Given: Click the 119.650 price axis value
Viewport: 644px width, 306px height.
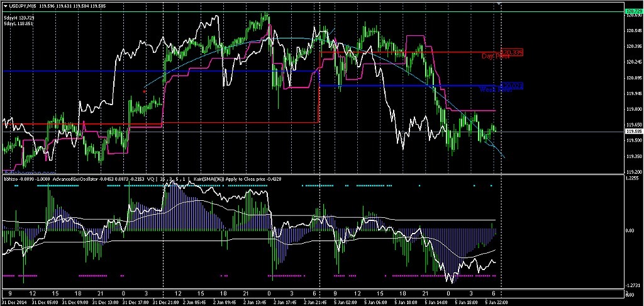Looking at the screenshot, I should pyautogui.click(x=634, y=125).
